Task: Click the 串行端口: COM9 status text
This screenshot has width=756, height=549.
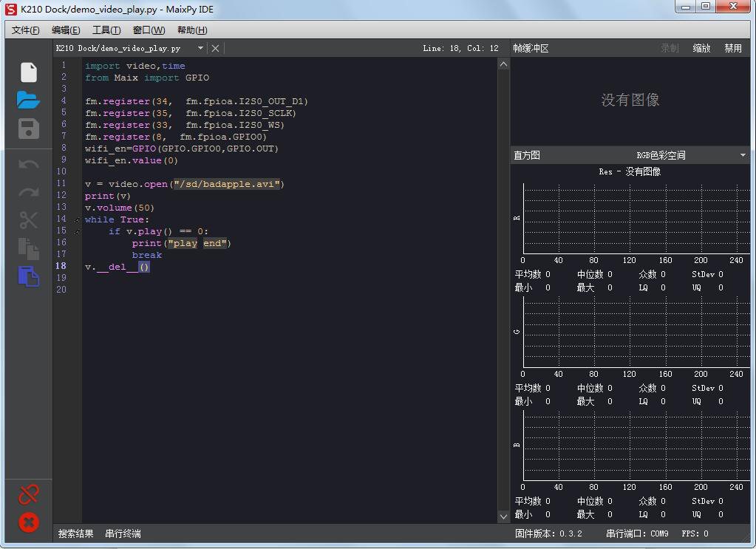Action: pyautogui.click(x=637, y=533)
